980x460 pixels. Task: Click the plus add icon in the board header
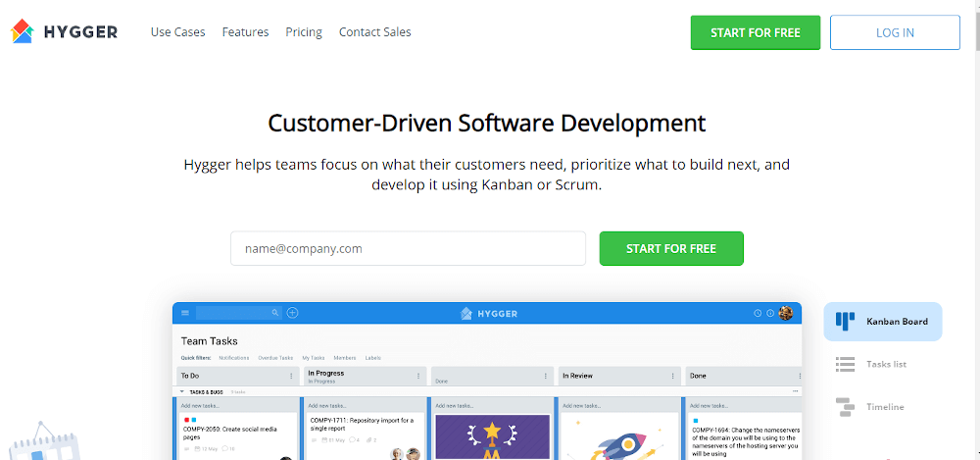[x=292, y=313]
